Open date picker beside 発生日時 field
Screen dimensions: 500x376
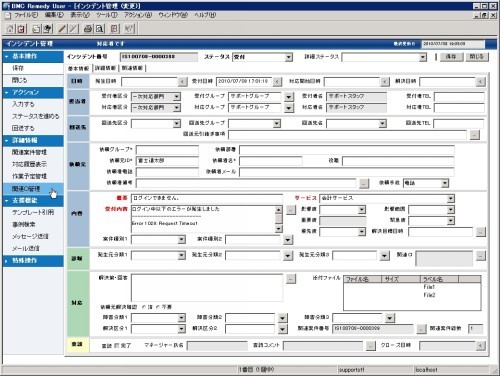click(x=182, y=81)
